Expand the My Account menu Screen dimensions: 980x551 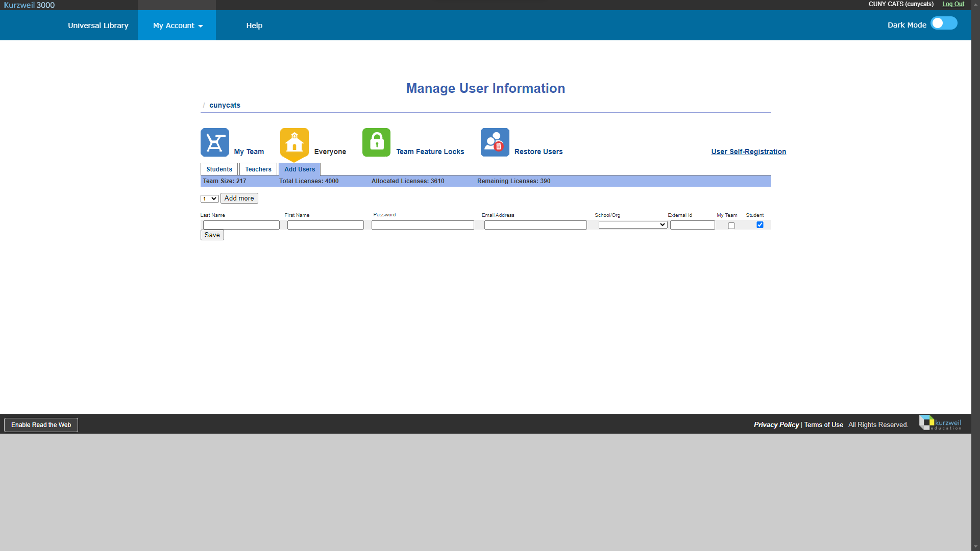pyautogui.click(x=177, y=26)
